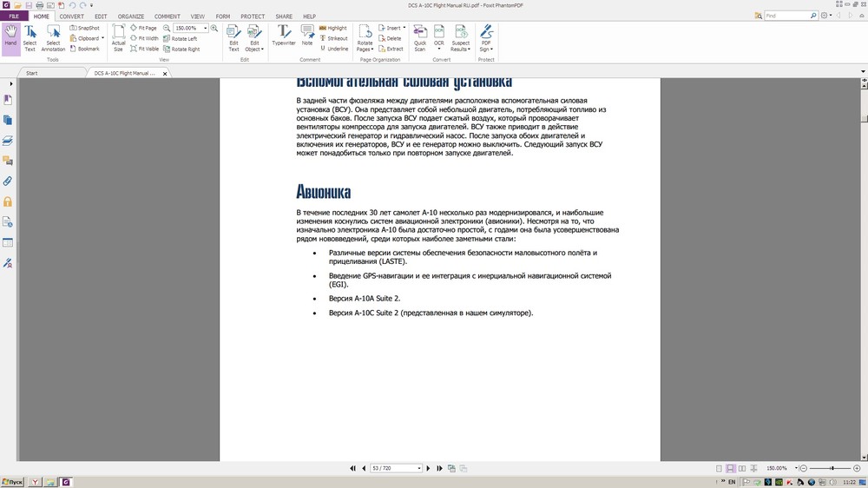Close the DCS A-10C Flight Manual tab
868x488 pixels.
click(164, 73)
